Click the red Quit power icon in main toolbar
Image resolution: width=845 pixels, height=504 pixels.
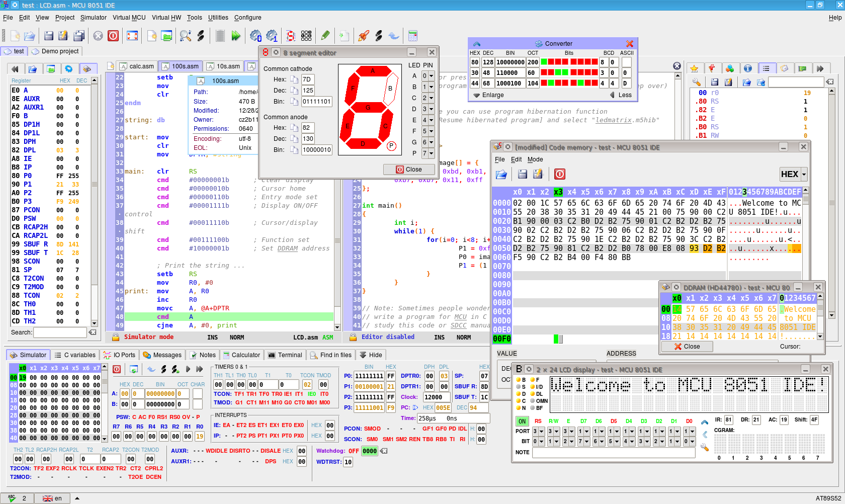tap(113, 36)
